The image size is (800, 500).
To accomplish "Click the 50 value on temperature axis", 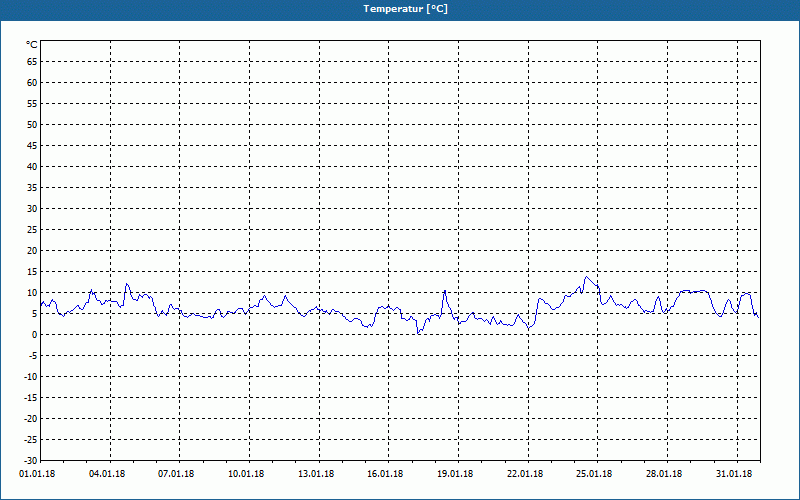I will tap(32, 124).
